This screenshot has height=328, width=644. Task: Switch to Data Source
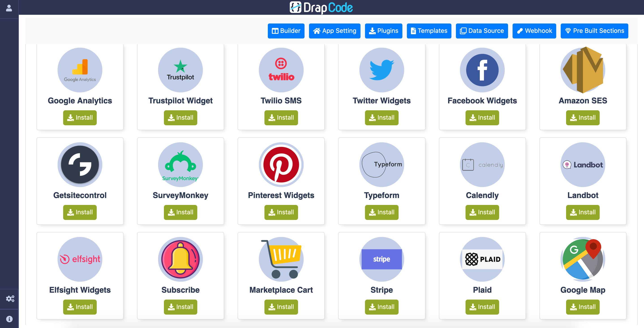[x=482, y=31]
